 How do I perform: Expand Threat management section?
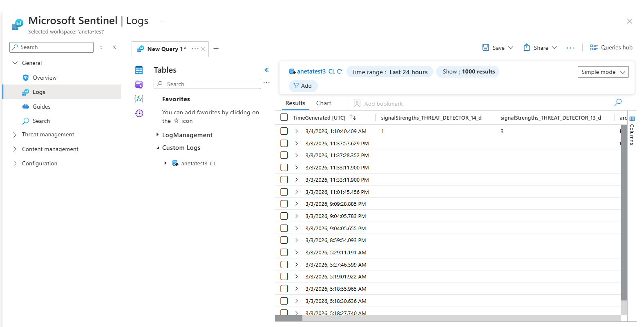[x=15, y=135]
